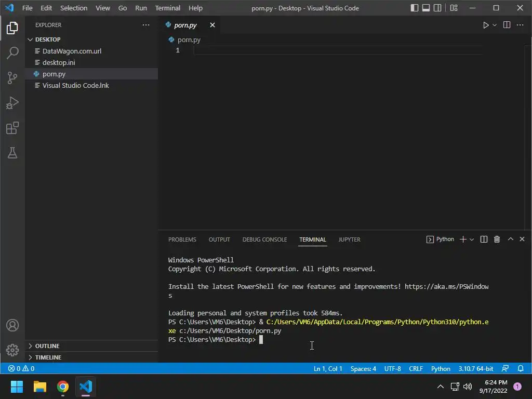The width and height of the screenshot is (532, 399).
Task: Open the Explorer view in activity bar
Action: point(12,28)
